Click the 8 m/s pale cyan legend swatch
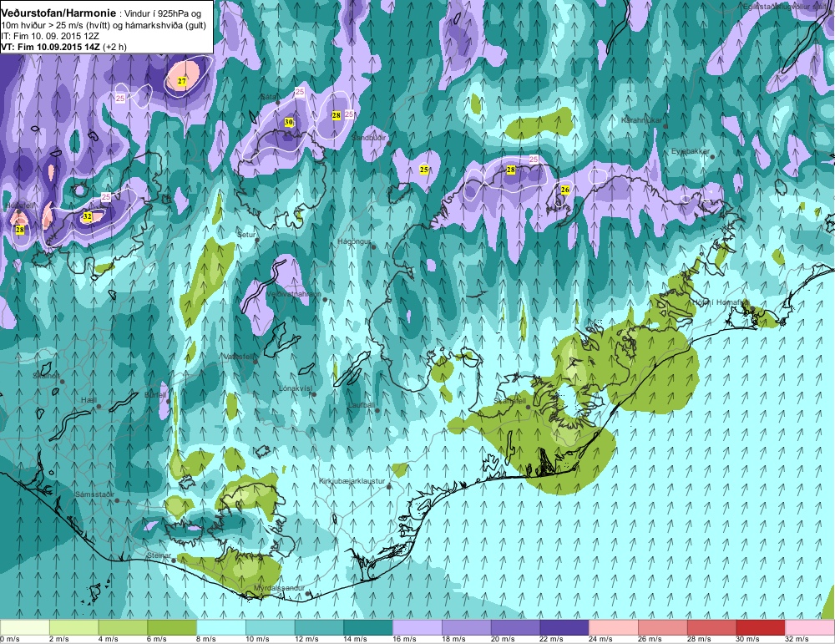 pos(221,627)
